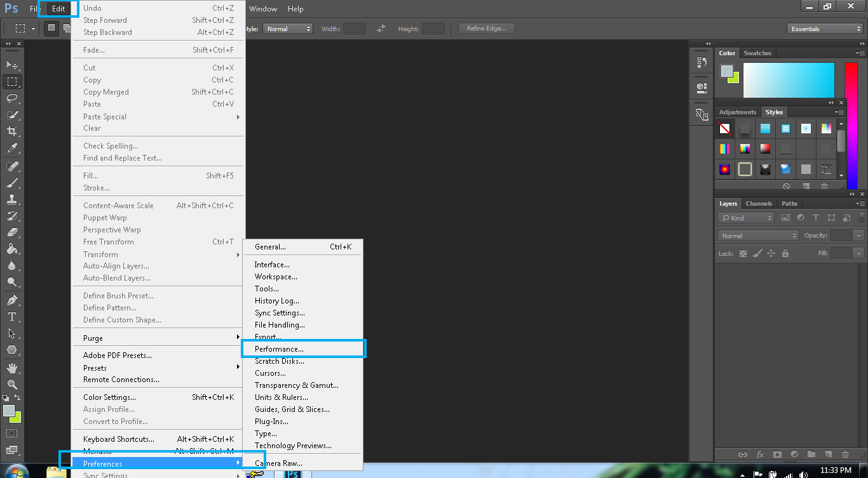
Task: Click the add layer mask icon
Action: click(776, 454)
